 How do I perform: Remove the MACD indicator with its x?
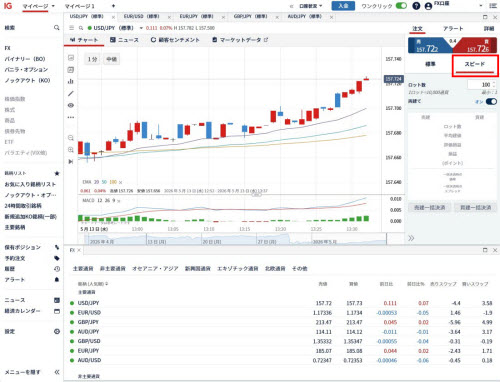[x=119, y=201]
